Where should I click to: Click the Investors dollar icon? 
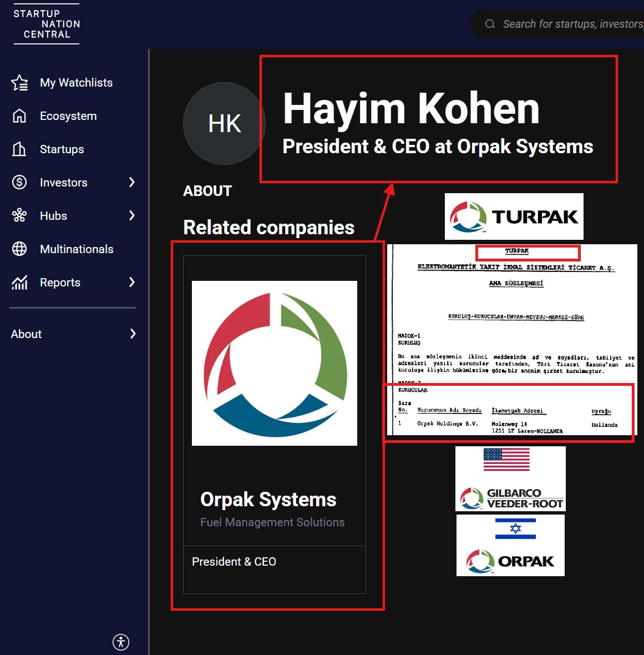click(19, 182)
